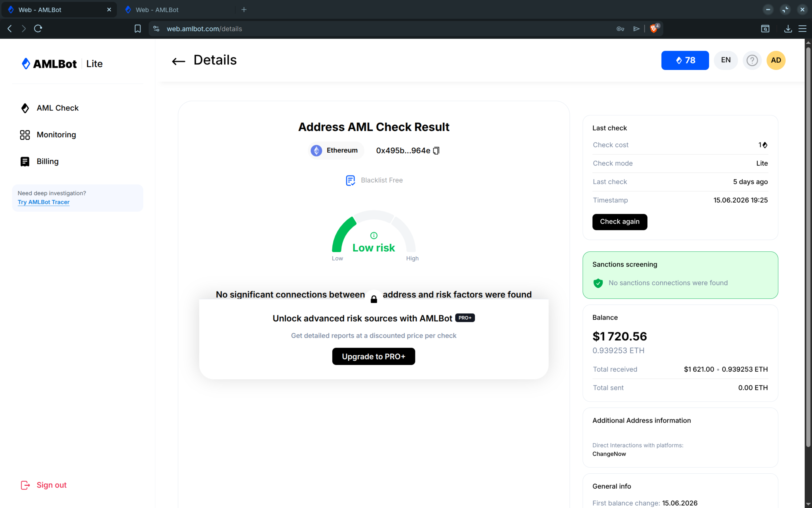Click the timestamp 15.06.2026 19:25

741,200
